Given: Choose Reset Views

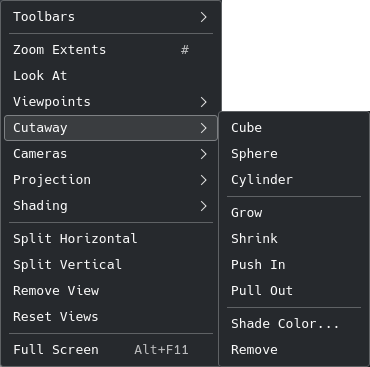Looking at the screenshot, I should 111,317.
